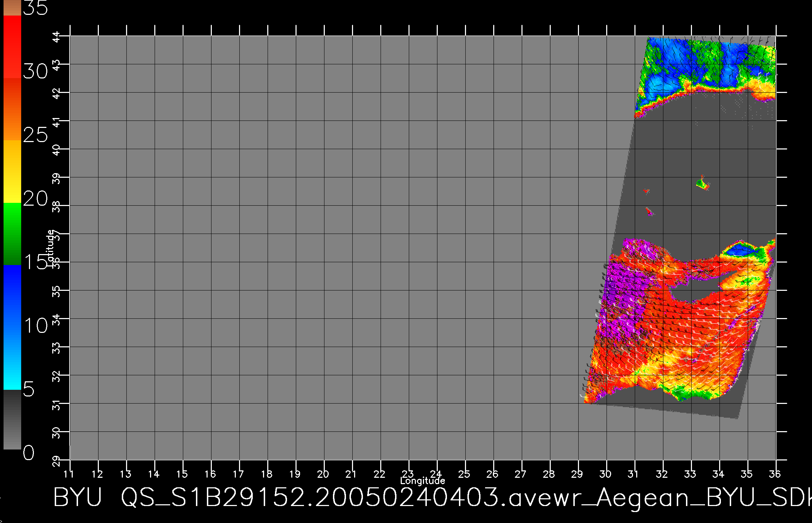
Task: Click longitude tick label 17
Action: (238, 474)
